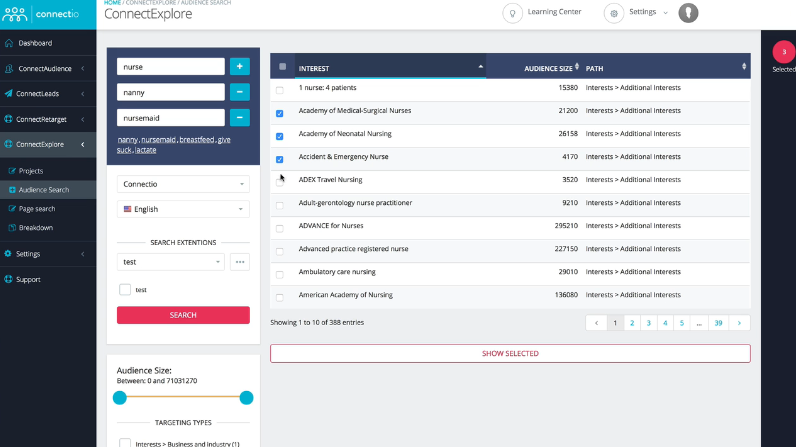Click the ConnectExplore sidebar icon

9,144
